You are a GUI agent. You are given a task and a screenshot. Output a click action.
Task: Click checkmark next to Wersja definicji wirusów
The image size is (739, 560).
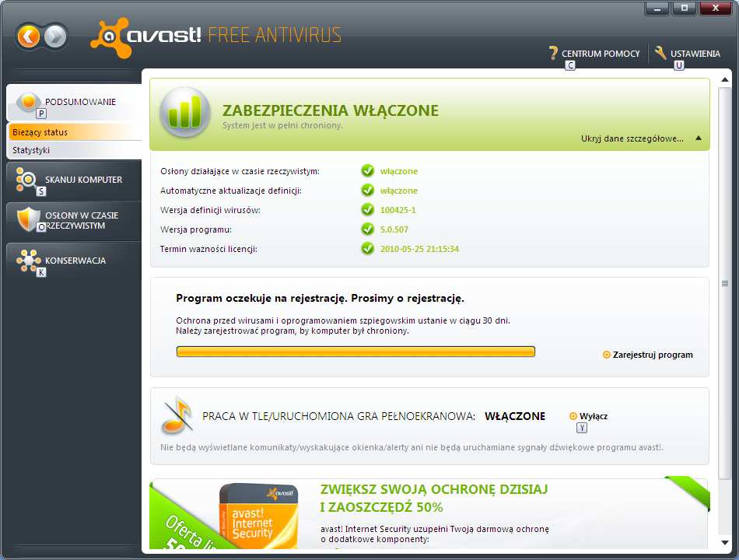click(x=368, y=209)
